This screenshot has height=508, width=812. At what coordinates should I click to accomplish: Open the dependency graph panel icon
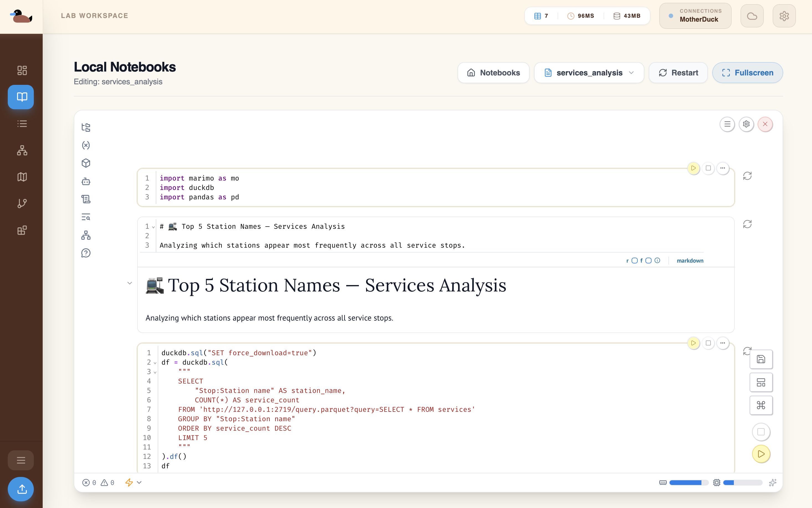click(86, 235)
